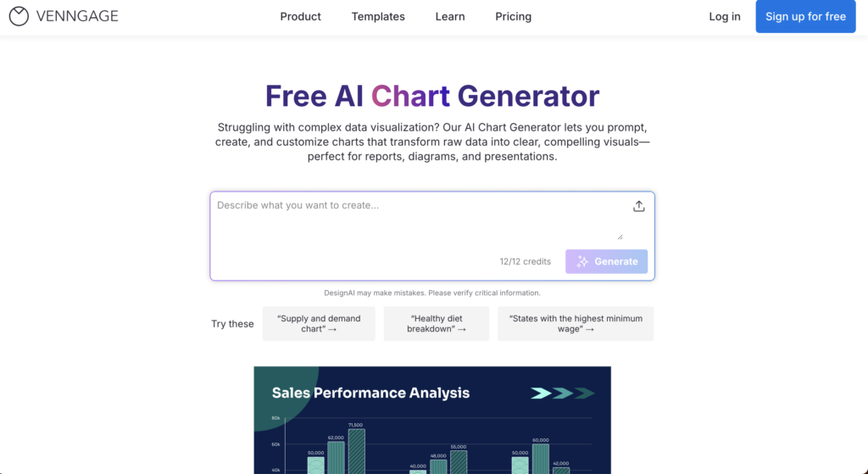Choose 'States with the highest minimum wage' suggestion
The height and width of the screenshot is (474, 868).
[576, 324]
